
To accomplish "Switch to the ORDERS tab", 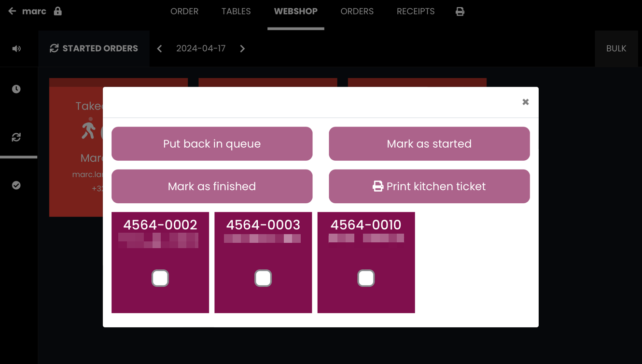I will point(357,12).
